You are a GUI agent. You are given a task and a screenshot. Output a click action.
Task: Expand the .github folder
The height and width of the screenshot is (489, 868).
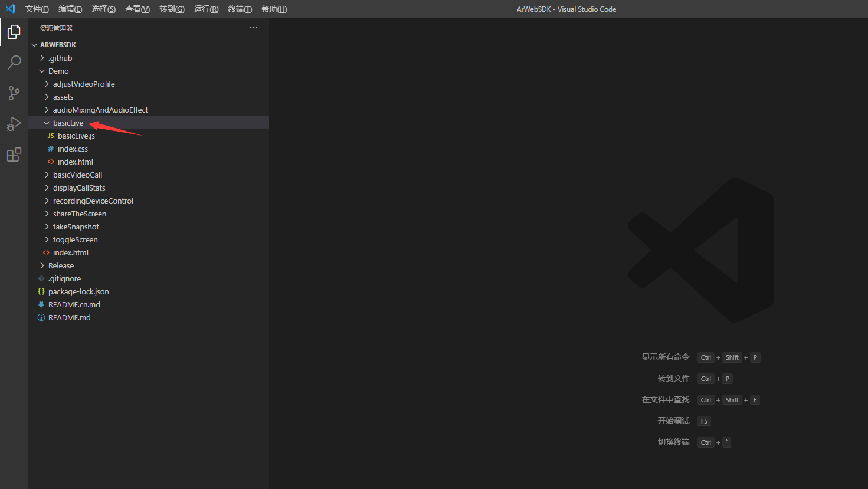(x=42, y=58)
